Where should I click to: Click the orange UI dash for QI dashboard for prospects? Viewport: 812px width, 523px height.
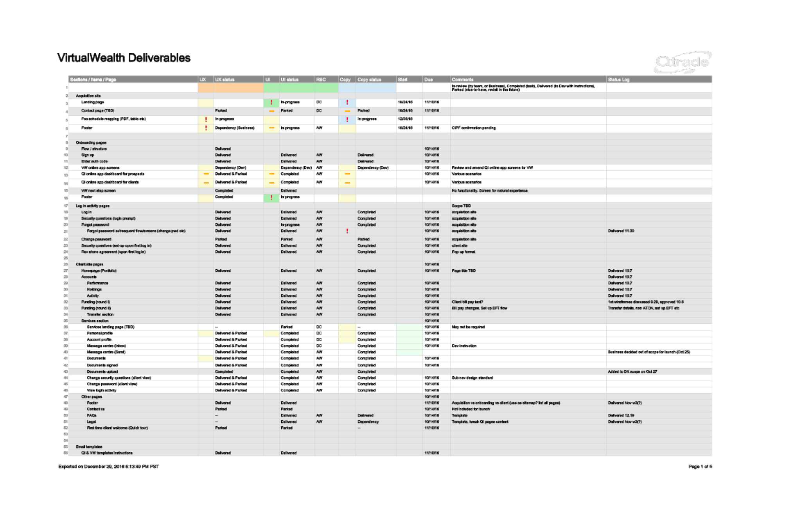click(x=271, y=174)
